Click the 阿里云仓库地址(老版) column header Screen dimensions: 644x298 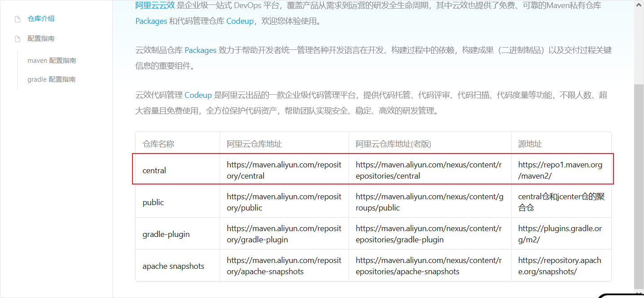click(393, 144)
